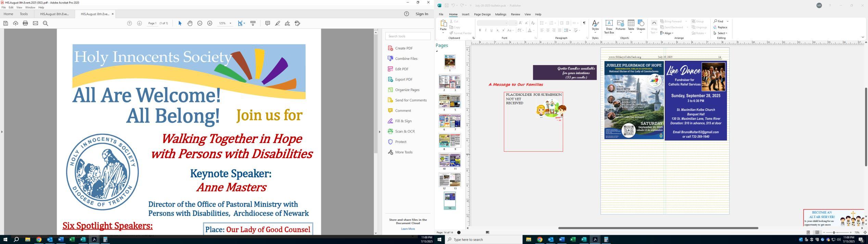This screenshot has height=244, width=868.
Task: Open the Page Design tab in Publisher
Action: (x=482, y=14)
